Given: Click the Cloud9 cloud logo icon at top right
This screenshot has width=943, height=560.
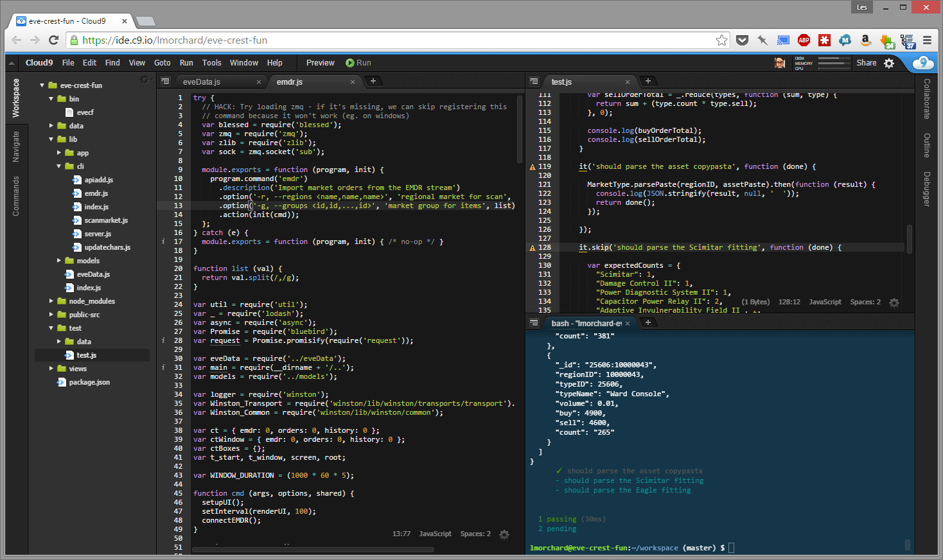Looking at the screenshot, I should [x=923, y=62].
